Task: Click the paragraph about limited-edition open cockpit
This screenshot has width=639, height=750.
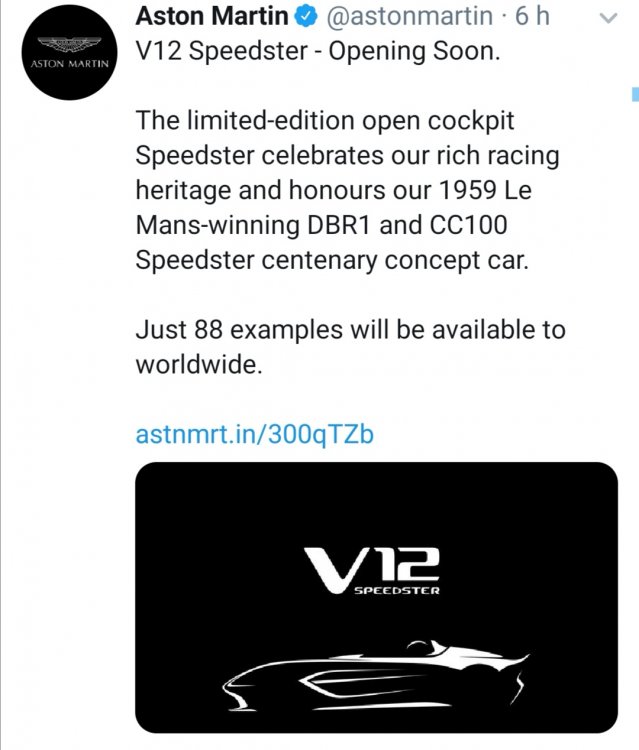Action: click(348, 190)
